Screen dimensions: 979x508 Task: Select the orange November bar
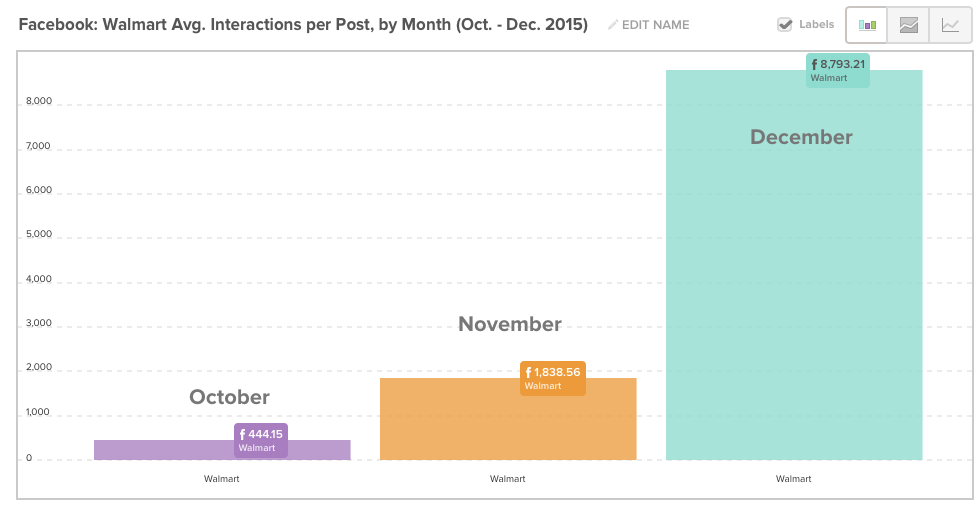coord(508,419)
